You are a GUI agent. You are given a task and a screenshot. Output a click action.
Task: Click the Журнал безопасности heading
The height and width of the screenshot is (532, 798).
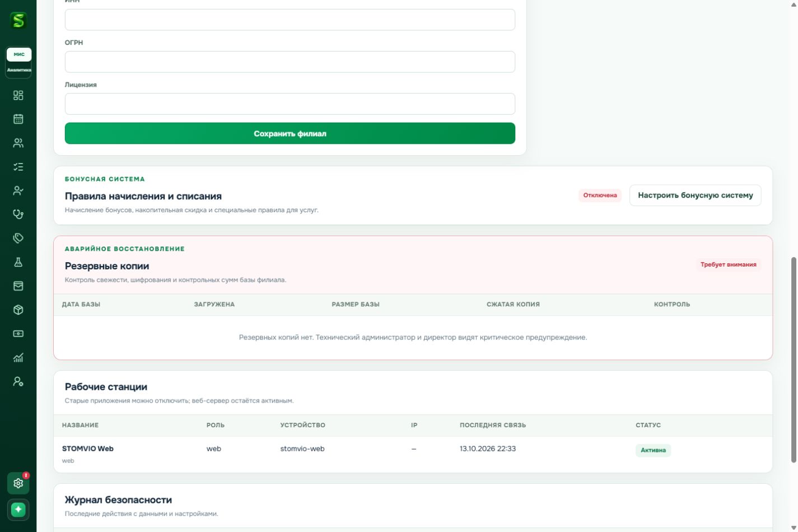(x=118, y=500)
